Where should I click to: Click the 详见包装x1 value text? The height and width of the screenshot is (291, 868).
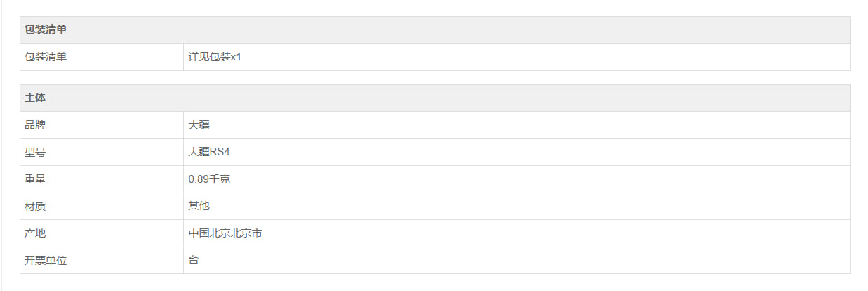coord(215,57)
